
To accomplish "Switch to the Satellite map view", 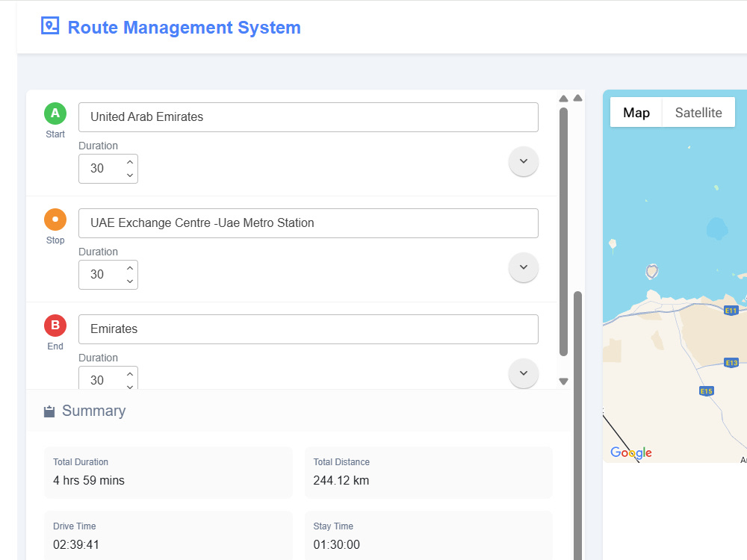I will click(698, 112).
